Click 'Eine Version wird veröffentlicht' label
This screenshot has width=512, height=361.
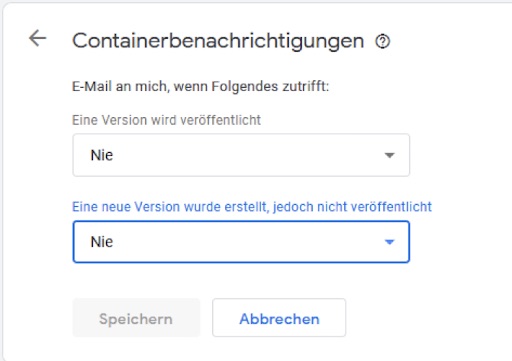(x=166, y=120)
